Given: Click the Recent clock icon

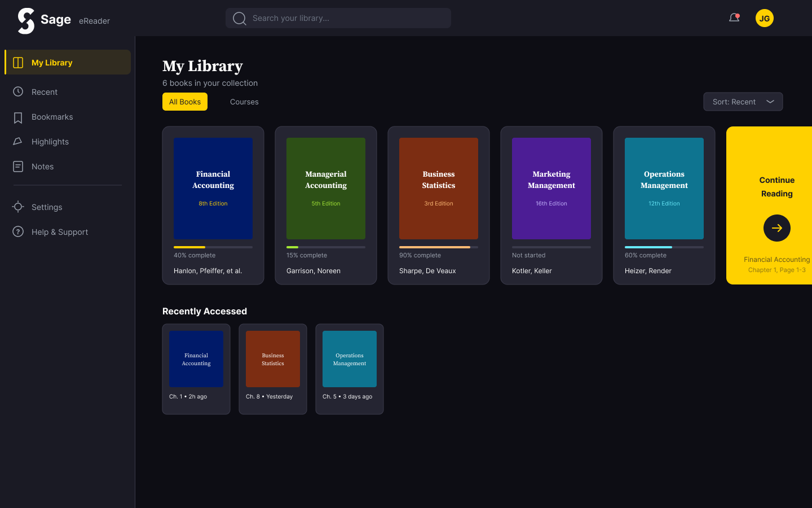Looking at the screenshot, I should pos(18,91).
